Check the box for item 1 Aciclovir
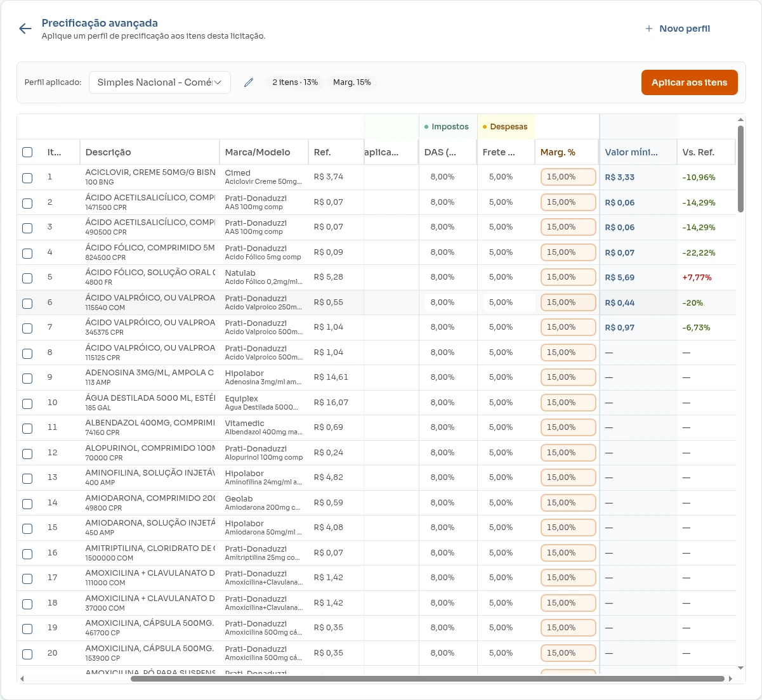The width and height of the screenshot is (762, 700). pyautogui.click(x=27, y=178)
